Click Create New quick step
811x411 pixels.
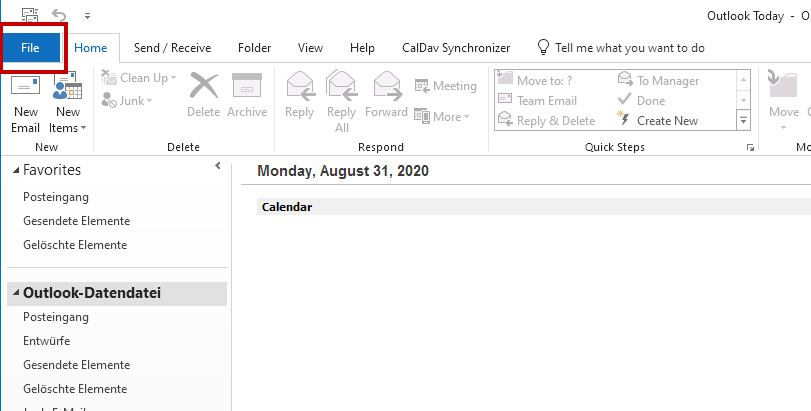tap(658, 121)
